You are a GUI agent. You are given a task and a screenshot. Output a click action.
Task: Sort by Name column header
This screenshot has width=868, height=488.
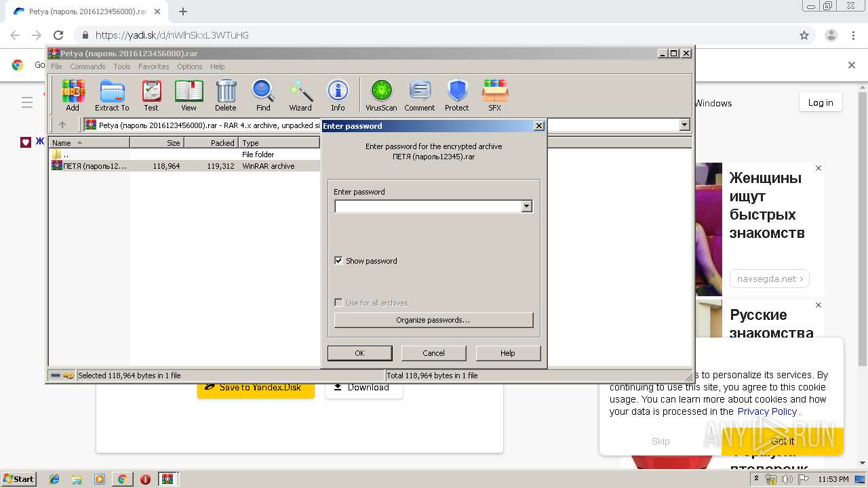(90, 143)
